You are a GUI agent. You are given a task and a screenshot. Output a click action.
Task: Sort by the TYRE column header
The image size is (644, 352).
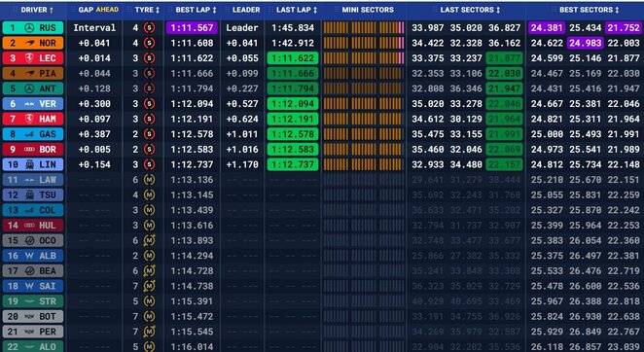(147, 10)
